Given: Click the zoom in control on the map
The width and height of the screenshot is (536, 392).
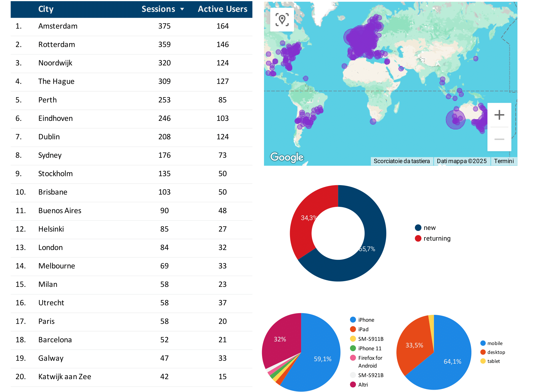Looking at the screenshot, I should 499,115.
